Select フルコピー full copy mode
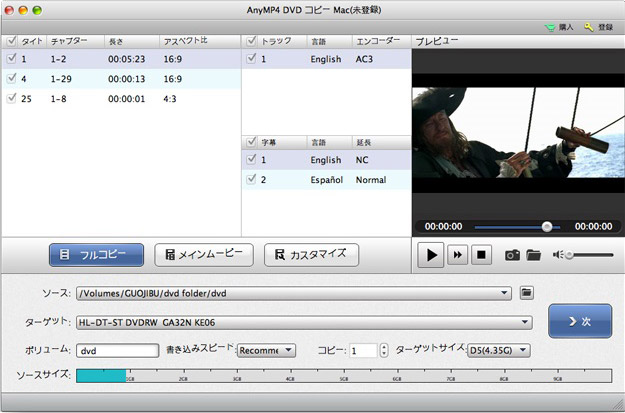Screen dimensions: 625x413 coord(96,255)
